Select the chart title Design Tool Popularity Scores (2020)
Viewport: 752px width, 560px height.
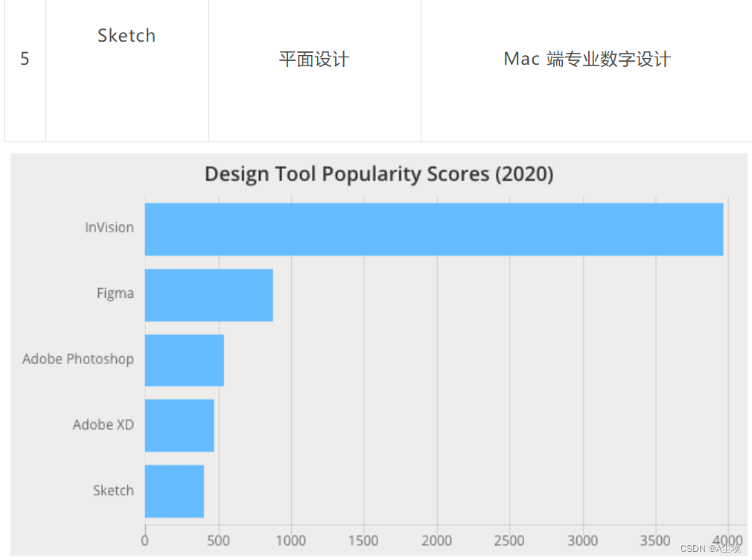pos(379,174)
